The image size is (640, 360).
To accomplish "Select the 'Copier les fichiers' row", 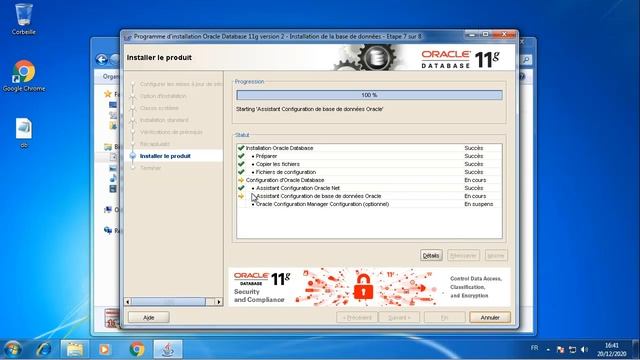I will pyautogui.click(x=369, y=164).
